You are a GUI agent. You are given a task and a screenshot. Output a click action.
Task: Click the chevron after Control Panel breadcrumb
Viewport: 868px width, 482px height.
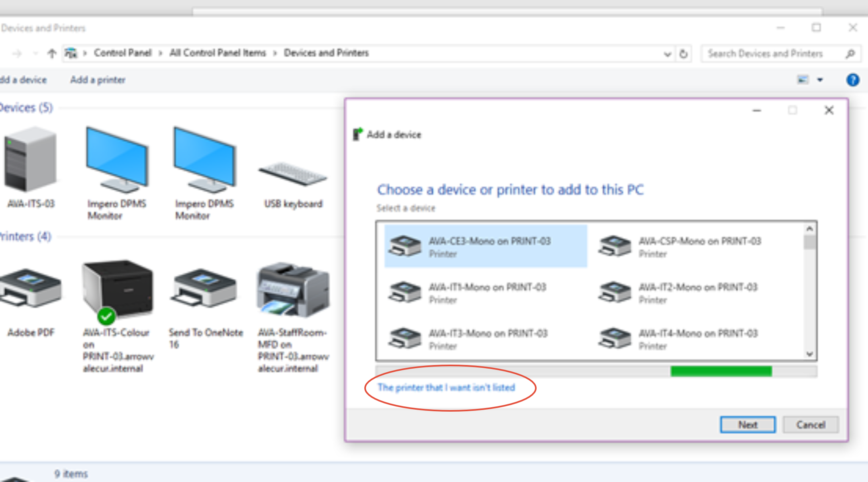pos(160,53)
